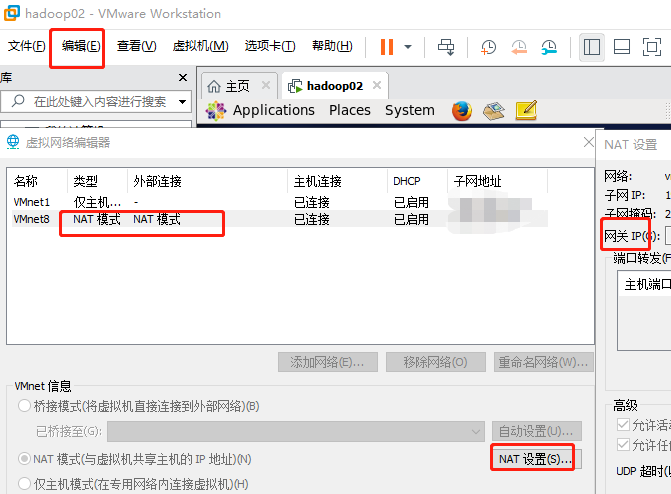This screenshot has height=494, width=671.
Task: Take a snapshot with the clock-plus icon
Action: coord(488,47)
